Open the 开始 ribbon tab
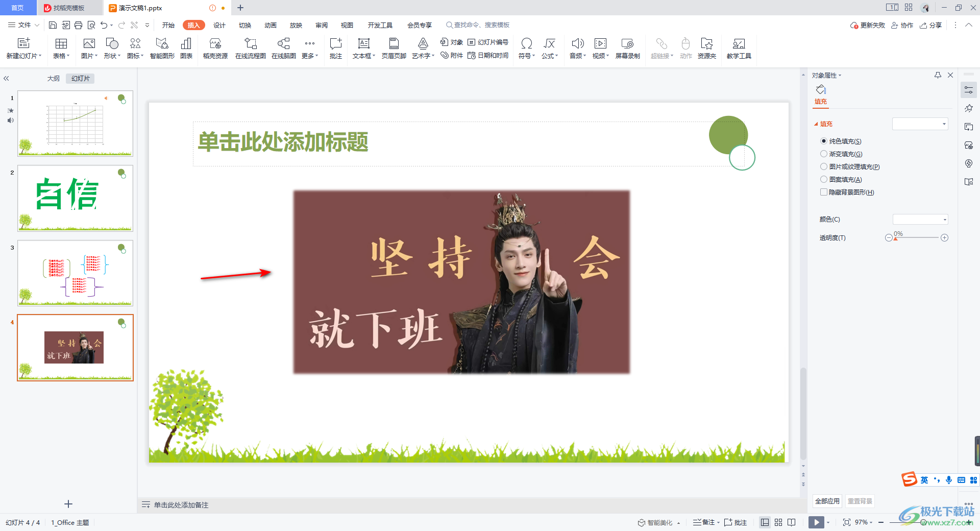Image resolution: width=980 pixels, height=531 pixels. click(168, 25)
